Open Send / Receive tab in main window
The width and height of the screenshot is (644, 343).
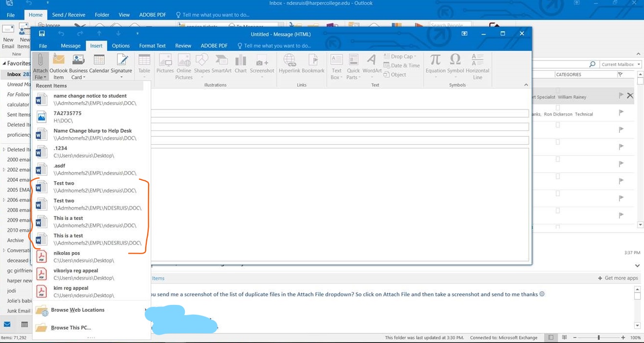68,15
